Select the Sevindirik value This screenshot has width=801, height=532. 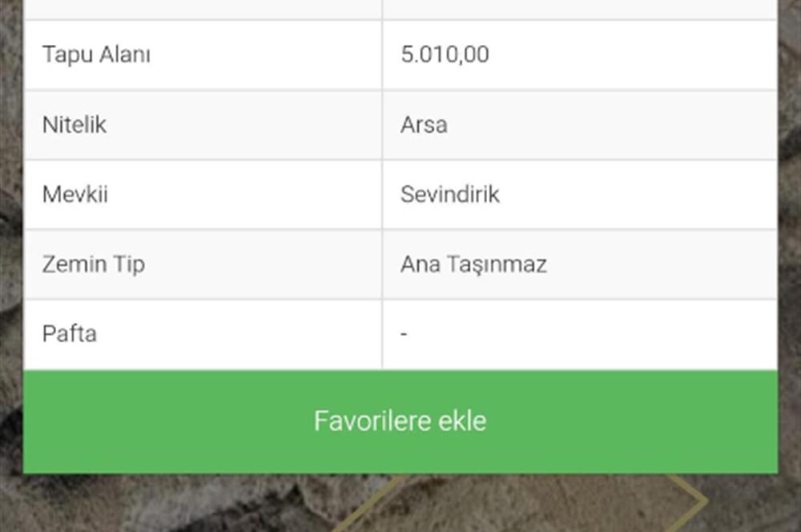pos(450,195)
